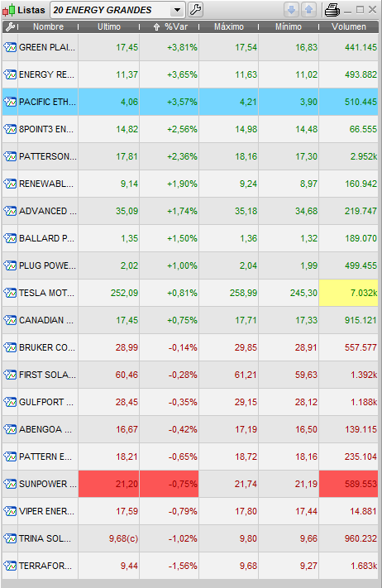Sort by Volumen column header

(x=349, y=26)
